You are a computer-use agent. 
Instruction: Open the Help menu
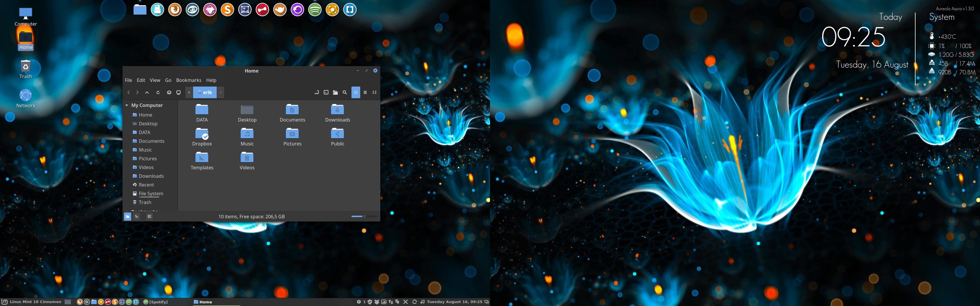(x=211, y=80)
